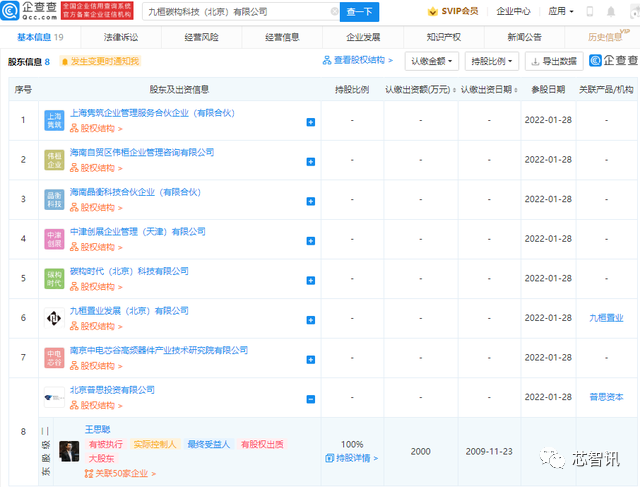The height and width of the screenshot is (487, 640).
Task: Open 九榅置业发展（北京）有限公司 link
Action: click(129, 311)
